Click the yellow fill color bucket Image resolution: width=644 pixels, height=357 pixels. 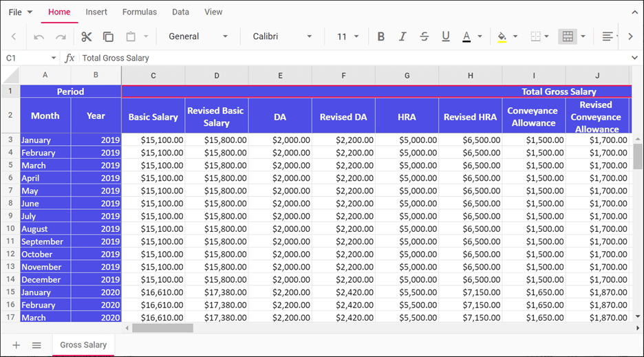point(502,36)
